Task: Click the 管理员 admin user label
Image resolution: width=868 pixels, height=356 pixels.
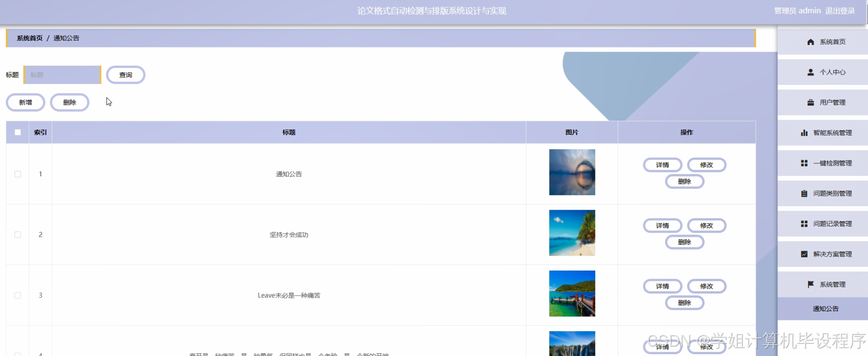Action: [797, 11]
